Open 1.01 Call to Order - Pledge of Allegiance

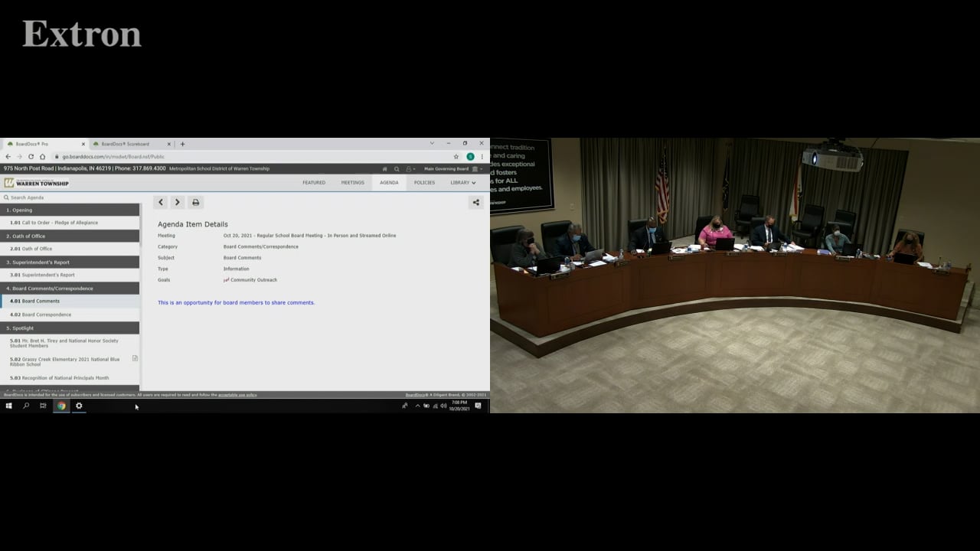pos(70,223)
